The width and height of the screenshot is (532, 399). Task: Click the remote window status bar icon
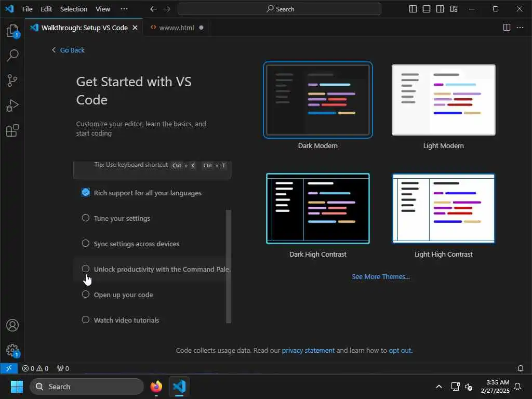click(x=9, y=368)
